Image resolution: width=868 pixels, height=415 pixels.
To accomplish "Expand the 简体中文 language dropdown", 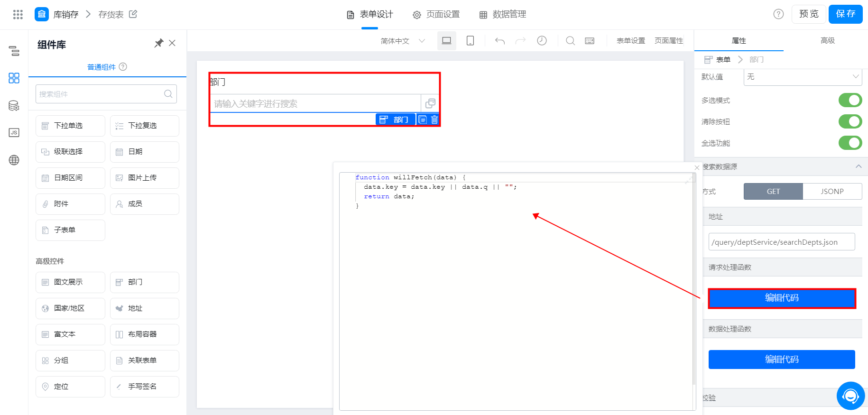I will pyautogui.click(x=402, y=41).
